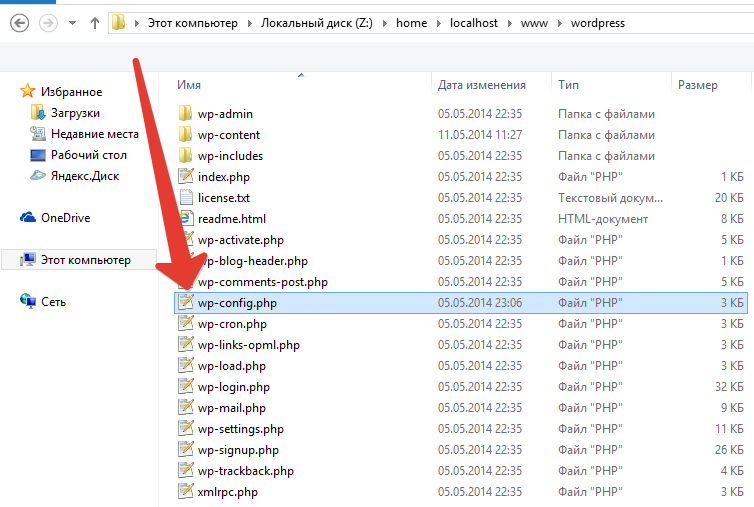Navigate to home breadcrumb segment
Viewport: 754px width, 507px height.
(x=411, y=23)
